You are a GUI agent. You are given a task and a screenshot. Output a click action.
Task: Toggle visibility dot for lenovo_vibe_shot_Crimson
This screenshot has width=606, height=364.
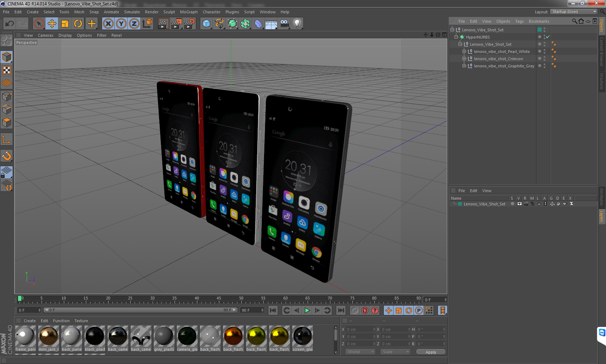(544, 57)
